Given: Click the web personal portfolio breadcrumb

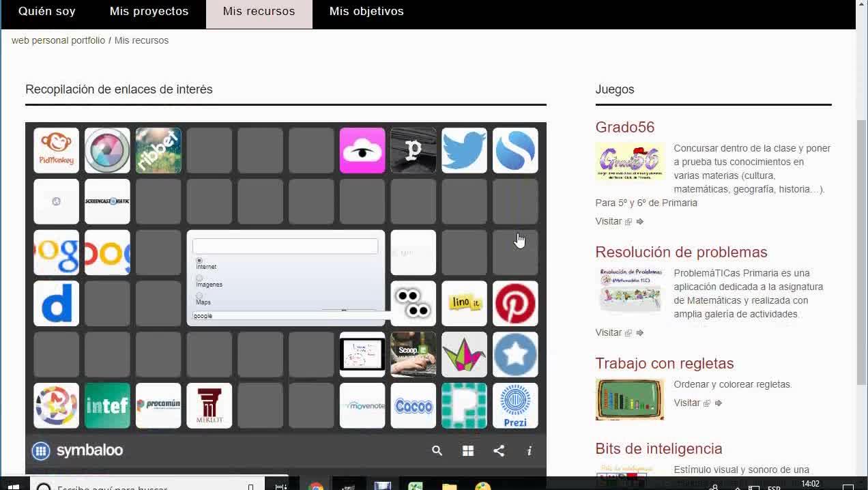Looking at the screenshot, I should 58,40.
